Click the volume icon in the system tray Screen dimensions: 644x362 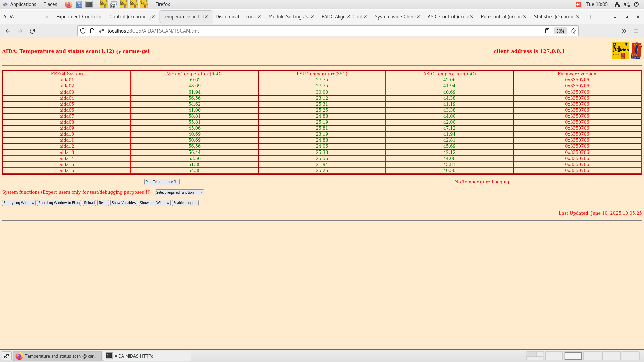(x=627, y=4)
